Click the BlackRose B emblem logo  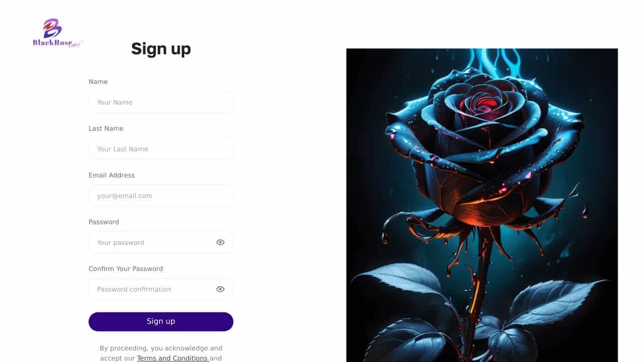pos(52,28)
